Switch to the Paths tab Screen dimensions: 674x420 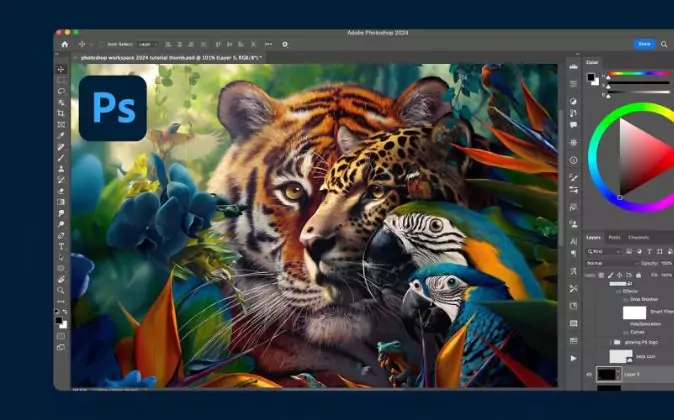click(614, 237)
